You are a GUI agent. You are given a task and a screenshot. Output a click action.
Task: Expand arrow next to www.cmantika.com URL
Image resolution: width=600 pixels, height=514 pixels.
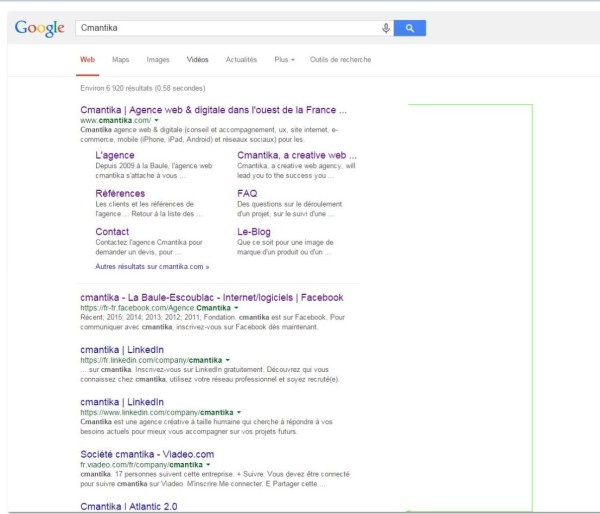pyautogui.click(x=157, y=120)
